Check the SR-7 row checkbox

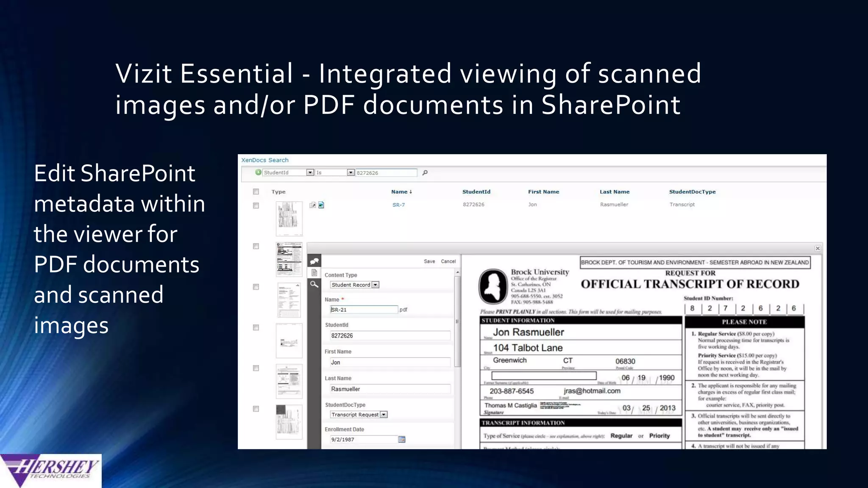pos(256,205)
